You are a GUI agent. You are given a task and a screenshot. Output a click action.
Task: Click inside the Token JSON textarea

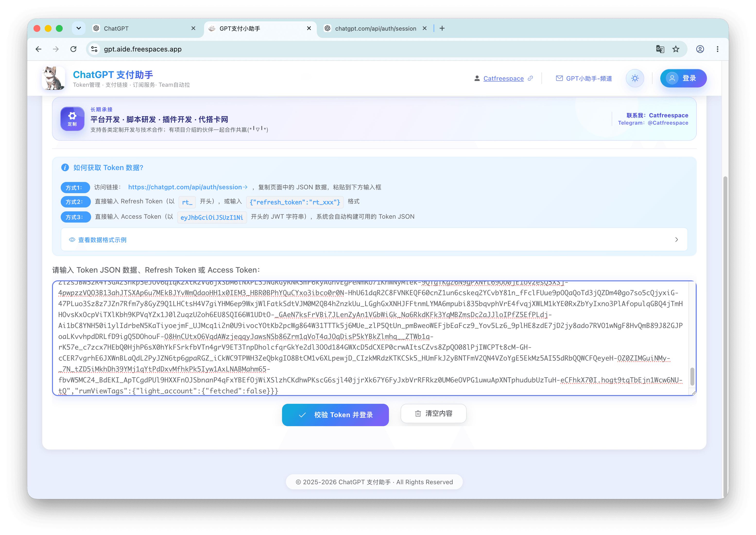(x=374, y=338)
